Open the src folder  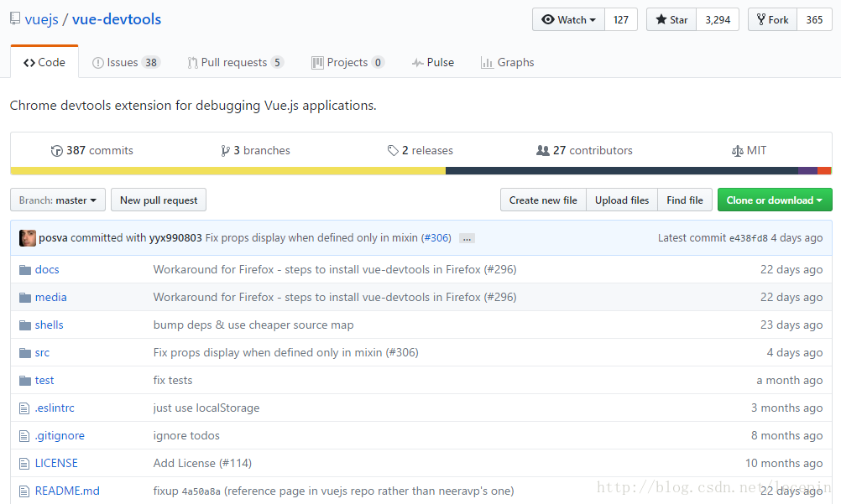pyautogui.click(x=42, y=353)
